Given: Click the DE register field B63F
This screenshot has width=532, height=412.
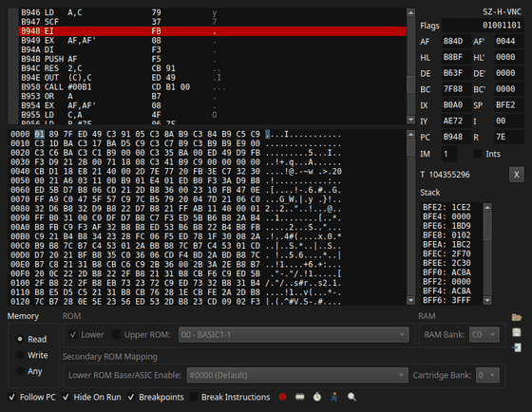Looking at the screenshot, I should (x=456, y=73).
